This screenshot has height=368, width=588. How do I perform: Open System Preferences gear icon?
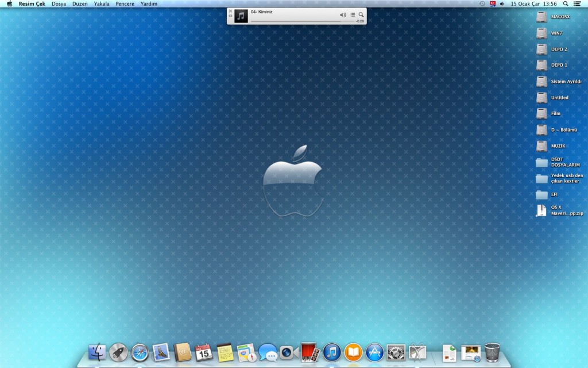pos(396,352)
